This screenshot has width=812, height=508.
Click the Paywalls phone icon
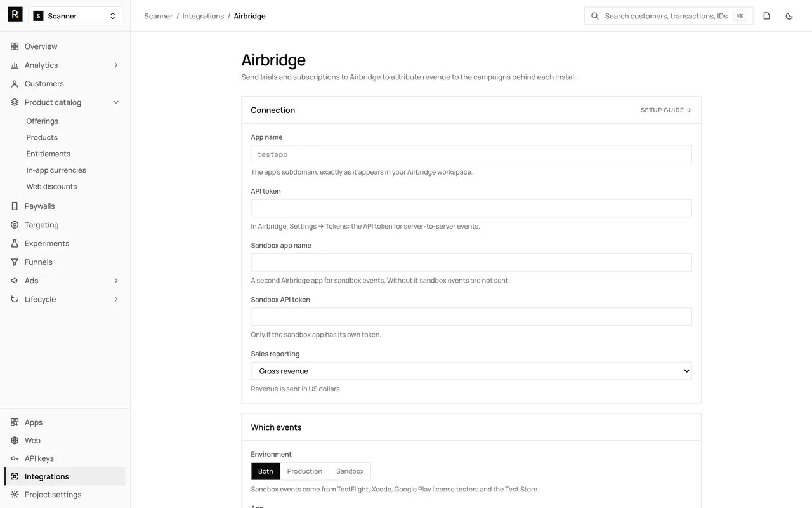pyautogui.click(x=15, y=206)
